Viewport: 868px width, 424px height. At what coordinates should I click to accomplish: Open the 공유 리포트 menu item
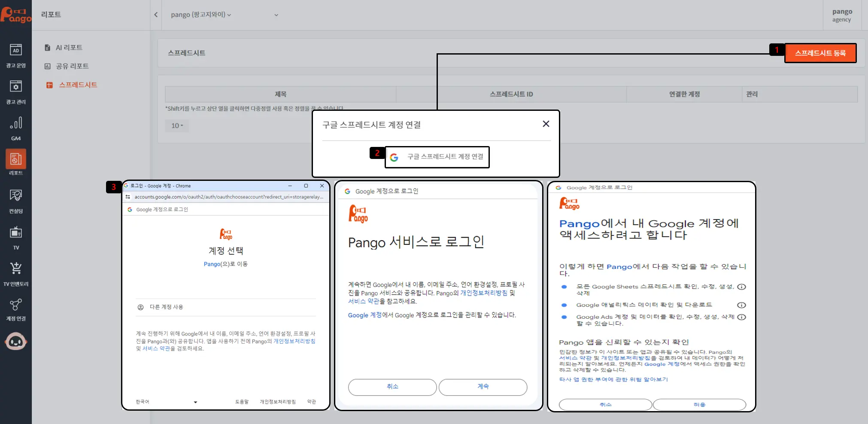coord(72,66)
